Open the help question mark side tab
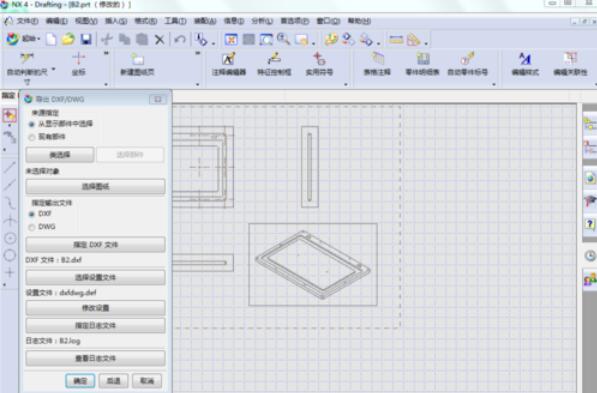This screenshot has height=393, width=597. 590,224
